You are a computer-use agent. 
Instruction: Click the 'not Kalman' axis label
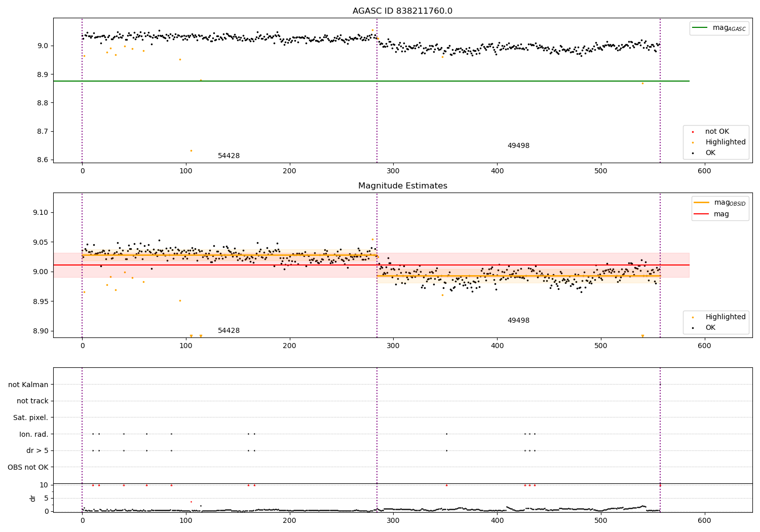tap(28, 385)
